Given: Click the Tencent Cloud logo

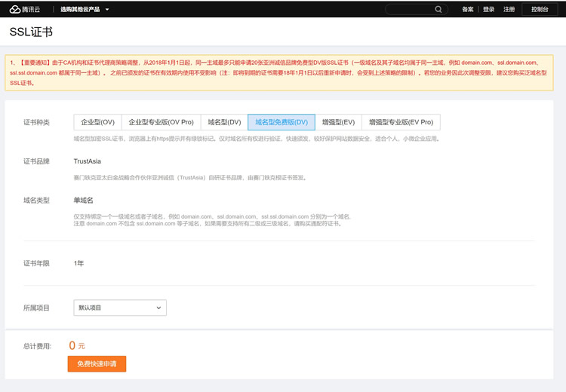Looking at the screenshot, I should 26,9.
